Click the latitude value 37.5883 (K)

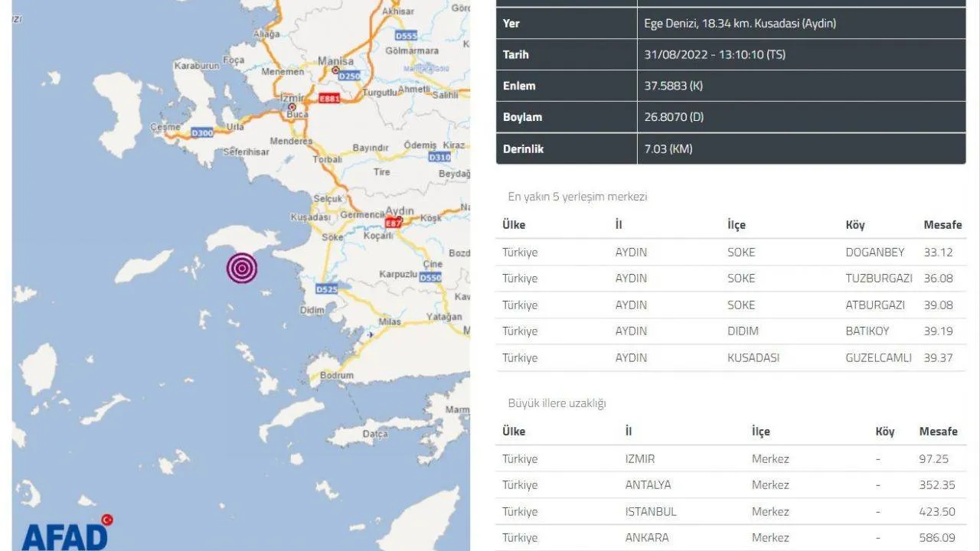tap(673, 86)
